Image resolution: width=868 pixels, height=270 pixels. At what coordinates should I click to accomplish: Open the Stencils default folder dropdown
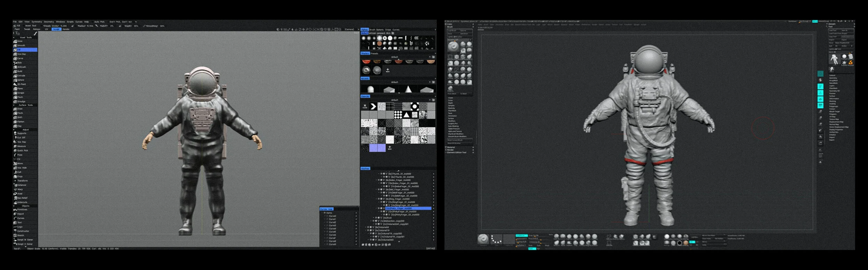(x=429, y=100)
